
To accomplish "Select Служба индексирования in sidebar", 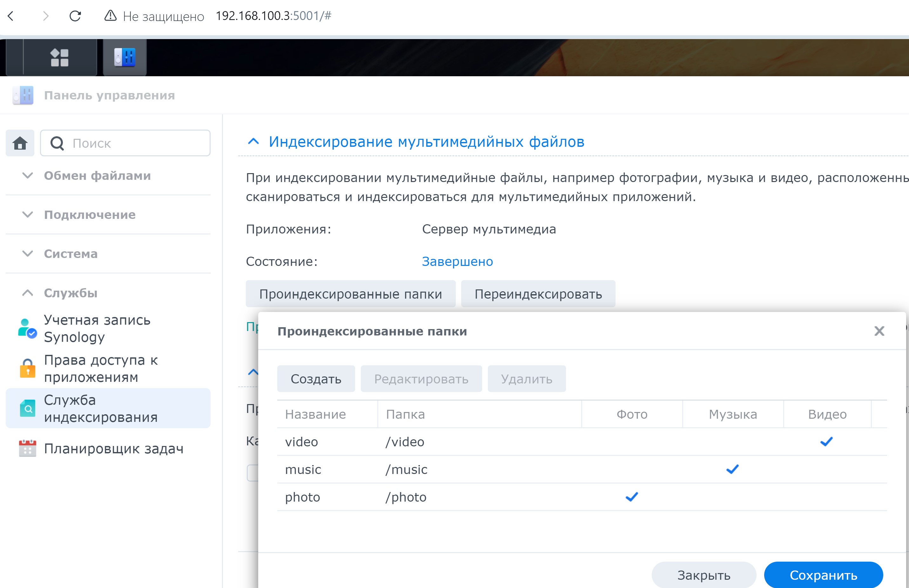I will tap(101, 408).
